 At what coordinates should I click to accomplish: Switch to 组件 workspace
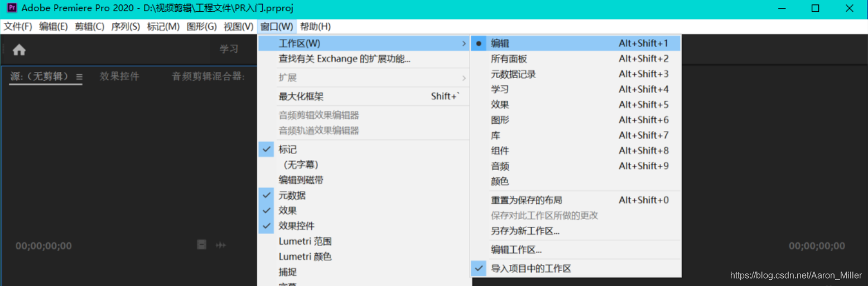pyautogui.click(x=576, y=151)
